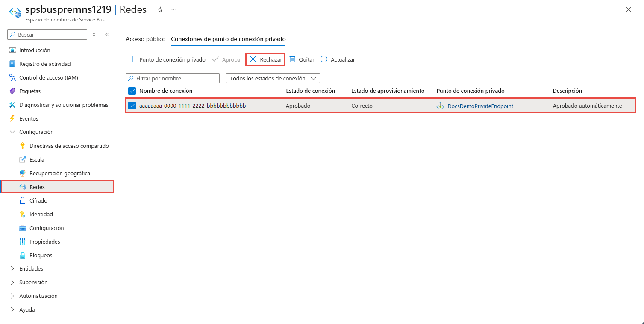Click the Propiedades bars icon

pos(23,242)
